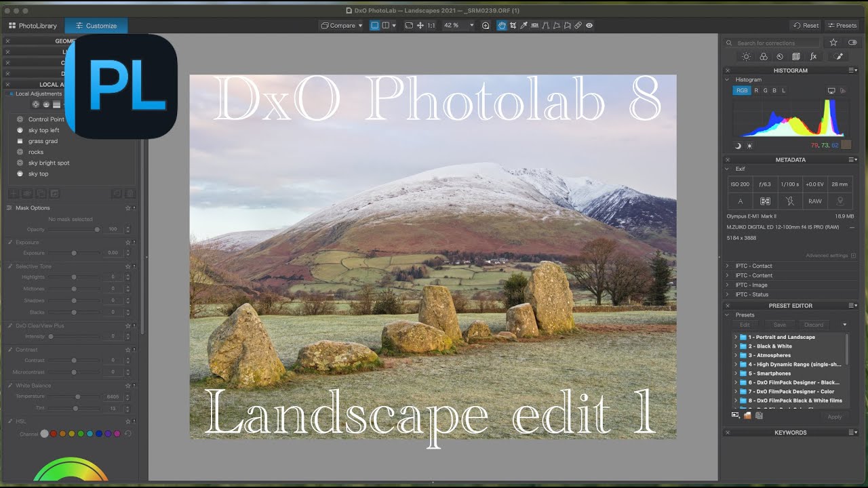
Task: Select the RGB histogram channel
Action: click(x=741, y=90)
